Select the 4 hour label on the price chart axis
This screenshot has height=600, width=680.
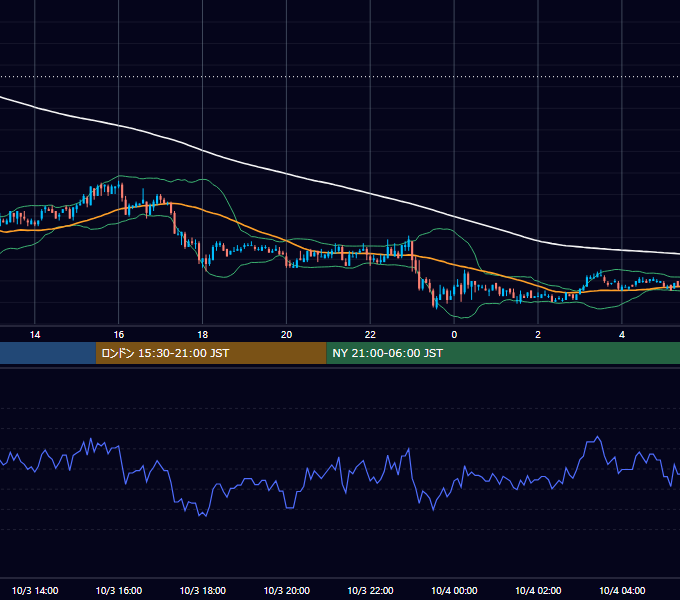coord(622,335)
